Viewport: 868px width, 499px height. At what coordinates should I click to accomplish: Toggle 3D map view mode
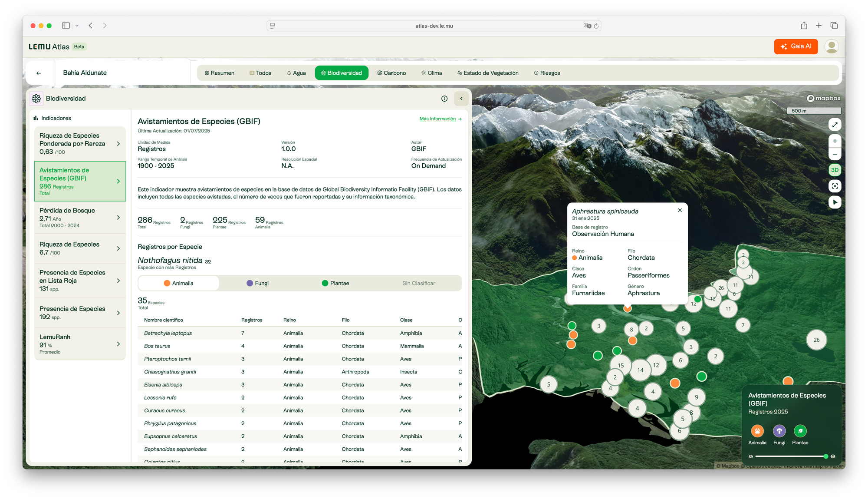[835, 169]
